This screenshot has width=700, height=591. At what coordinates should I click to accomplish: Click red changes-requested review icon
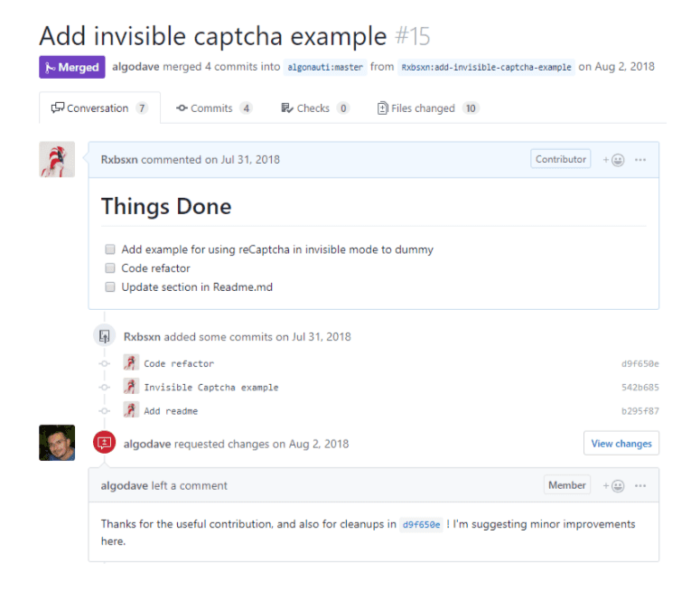(105, 443)
